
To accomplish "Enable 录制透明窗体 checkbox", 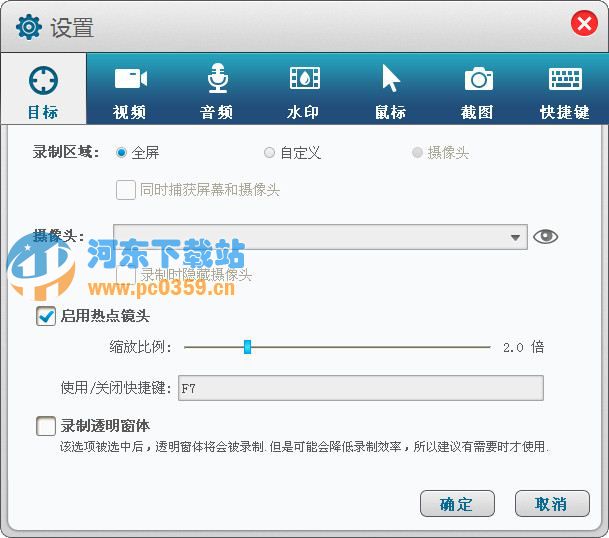I will (46, 426).
